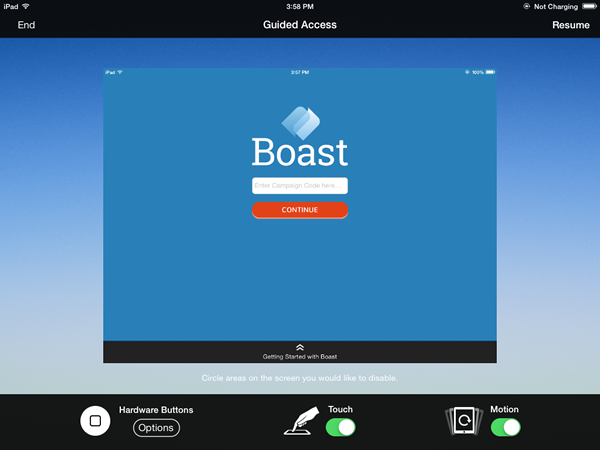Click the hand touch icon
Image resolution: width=600 pixels, height=450 pixels.
tap(302, 421)
